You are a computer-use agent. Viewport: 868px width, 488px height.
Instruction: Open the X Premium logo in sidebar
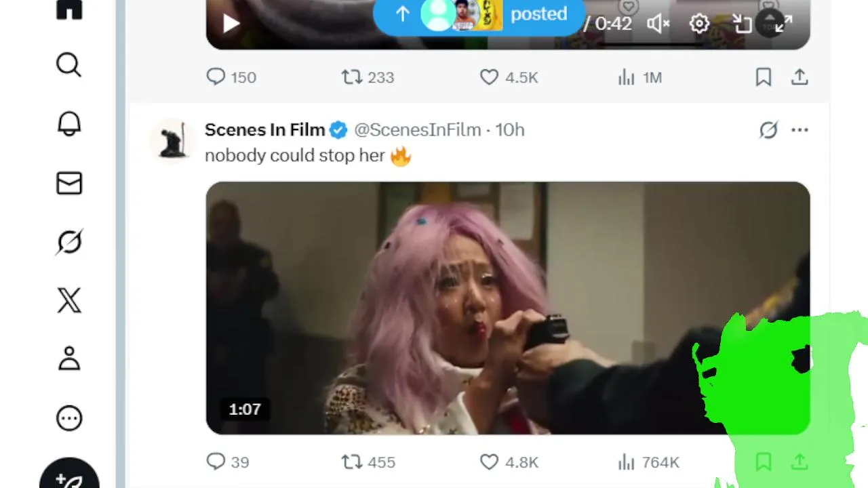[x=68, y=300]
